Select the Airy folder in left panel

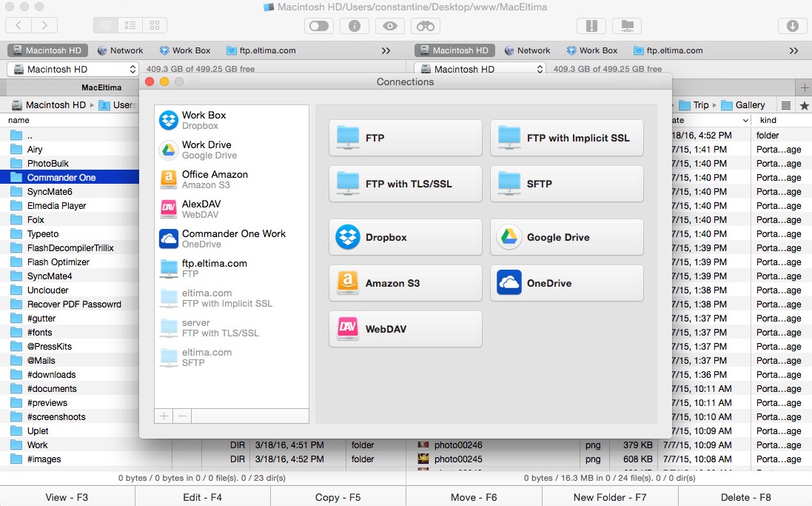tap(70, 150)
